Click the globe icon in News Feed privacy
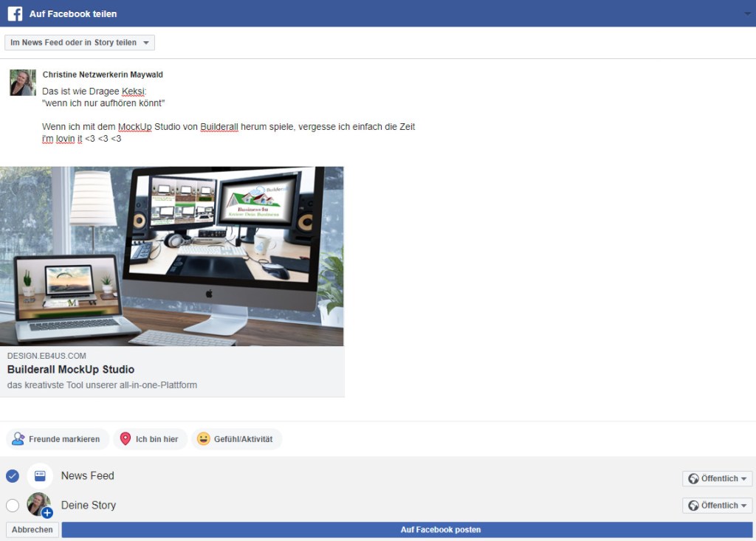Image resolution: width=756 pixels, height=541 pixels. click(x=693, y=479)
